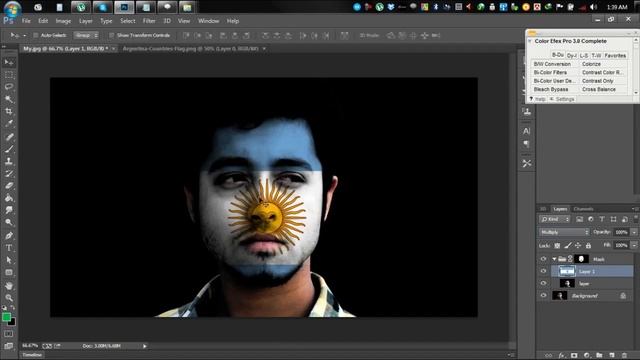
Task: Open Bleach Bypass filter in Color Efex
Action: tap(551, 89)
